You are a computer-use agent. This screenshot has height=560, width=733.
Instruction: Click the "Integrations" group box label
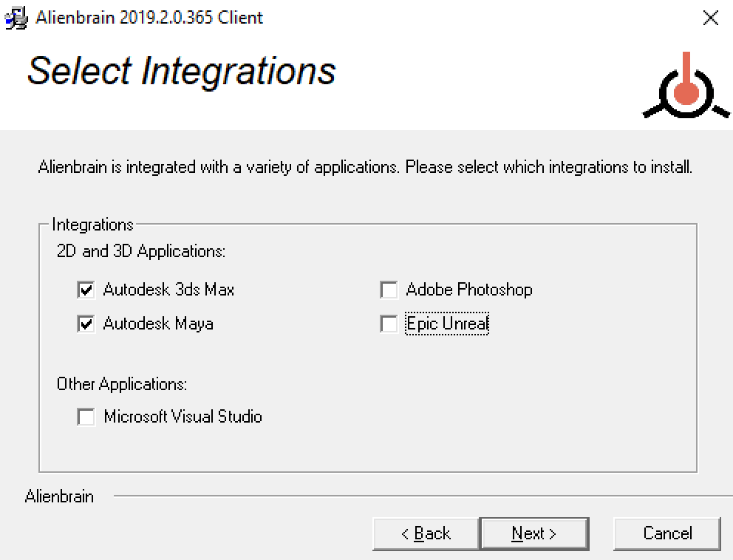point(92,225)
